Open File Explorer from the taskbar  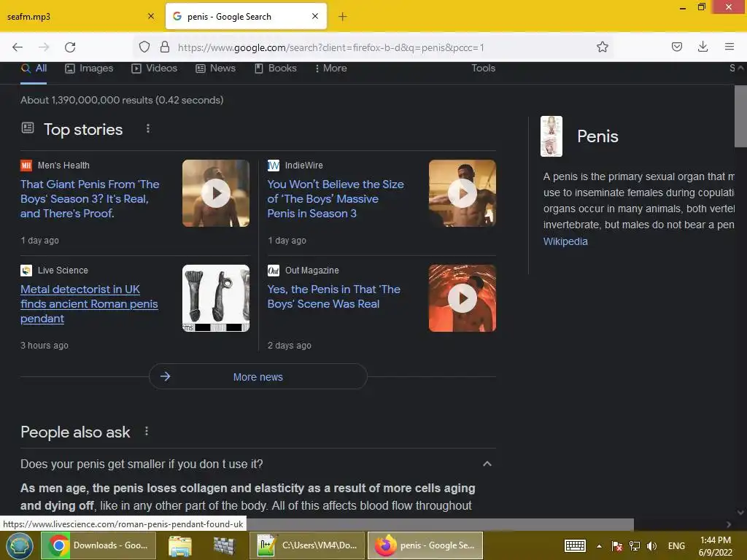[x=180, y=546]
